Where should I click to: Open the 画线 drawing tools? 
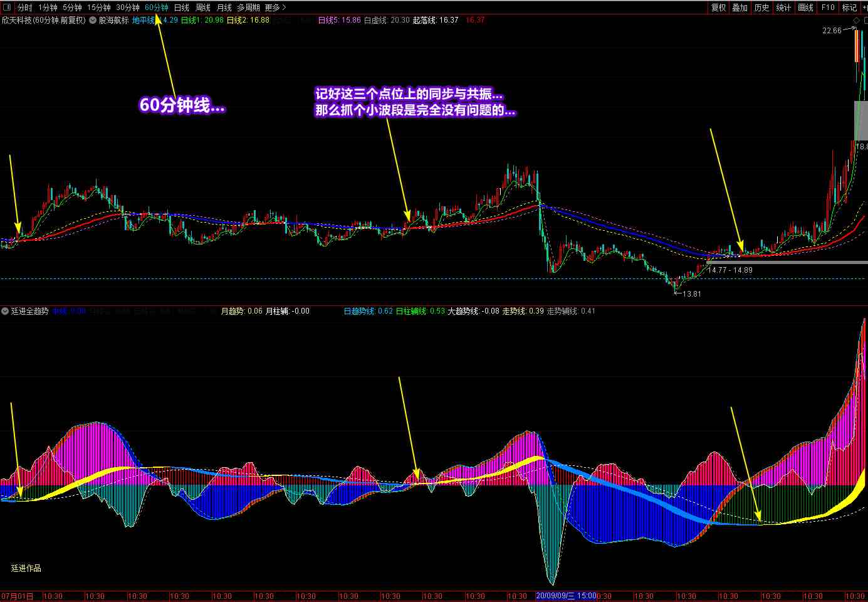coord(805,8)
